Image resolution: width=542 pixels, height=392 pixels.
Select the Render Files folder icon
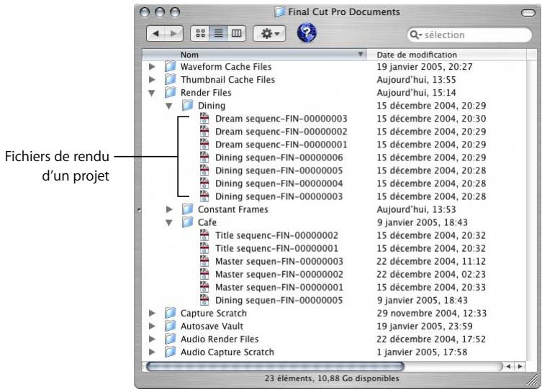pos(170,93)
